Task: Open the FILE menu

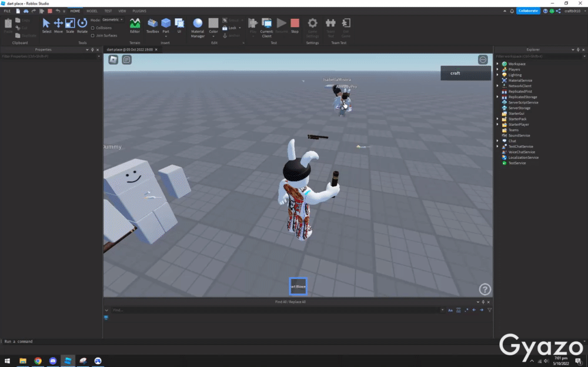Action: tap(7, 11)
